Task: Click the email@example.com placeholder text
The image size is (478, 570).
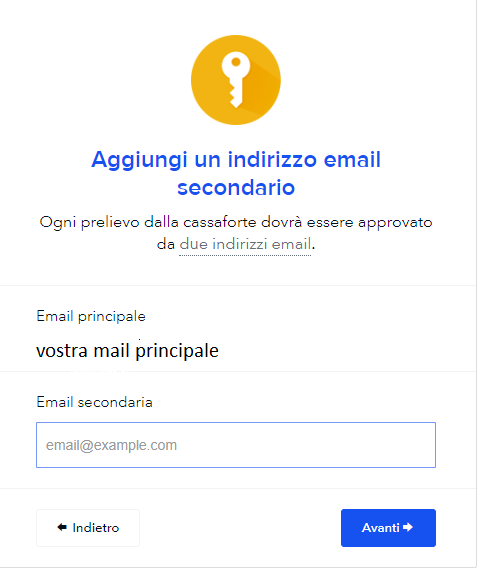Action: click(111, 445)
